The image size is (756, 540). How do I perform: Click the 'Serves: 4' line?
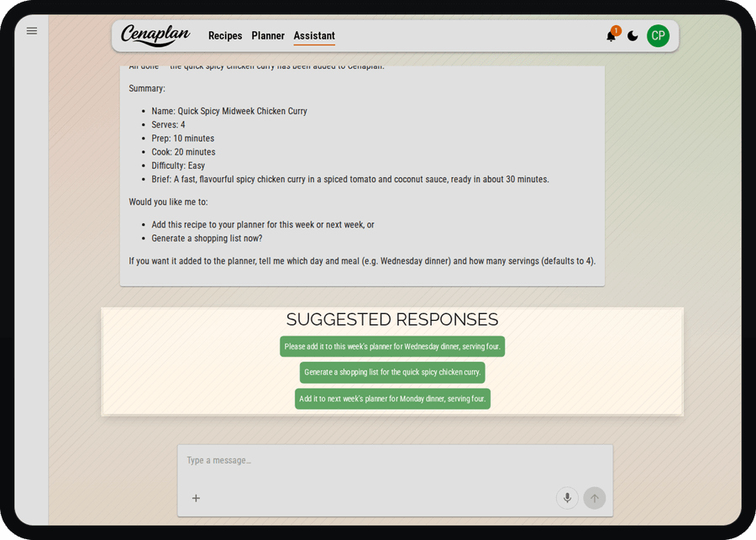(168, 124)
